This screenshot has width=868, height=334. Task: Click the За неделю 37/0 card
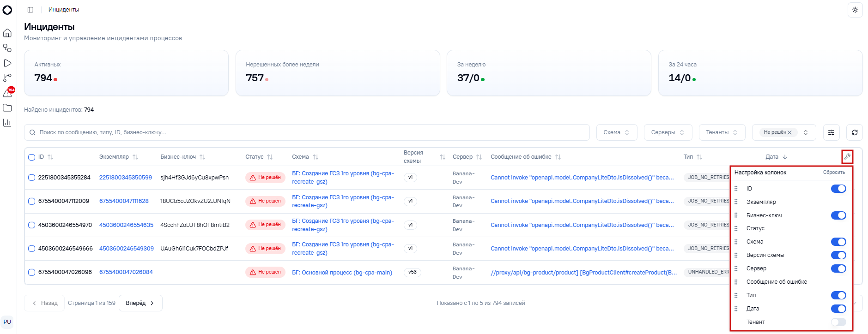(x=549, y=73)
